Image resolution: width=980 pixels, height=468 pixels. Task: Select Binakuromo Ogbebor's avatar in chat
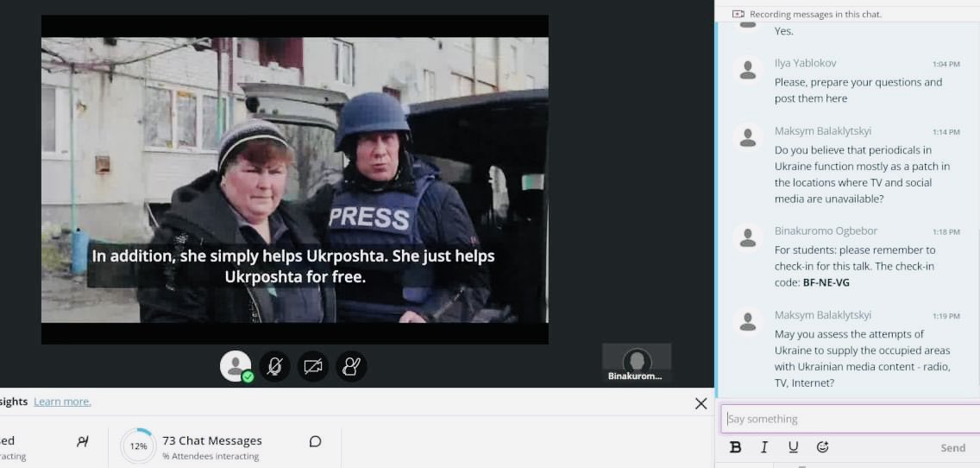pyautogui.click(x=747, y=237)
